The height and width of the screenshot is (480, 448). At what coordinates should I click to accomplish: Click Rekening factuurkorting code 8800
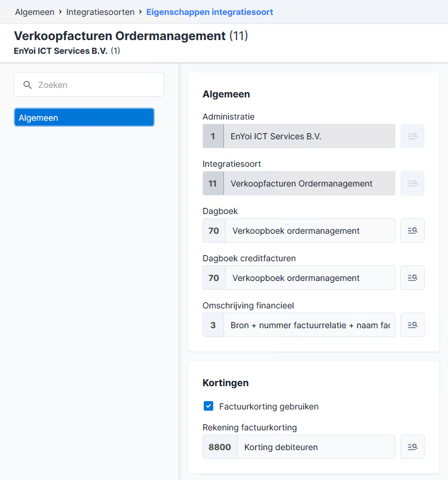pos(220,447)
